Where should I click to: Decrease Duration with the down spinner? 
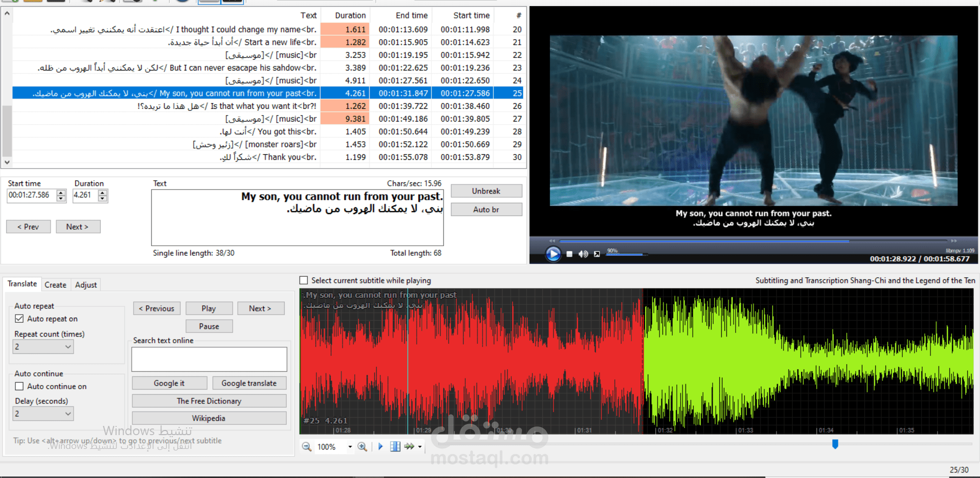pyautogui.click(x=103, y=199)
